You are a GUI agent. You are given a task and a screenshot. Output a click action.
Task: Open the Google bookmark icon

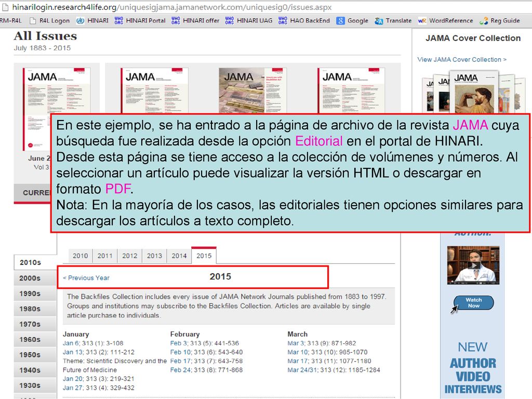(340, 21)
